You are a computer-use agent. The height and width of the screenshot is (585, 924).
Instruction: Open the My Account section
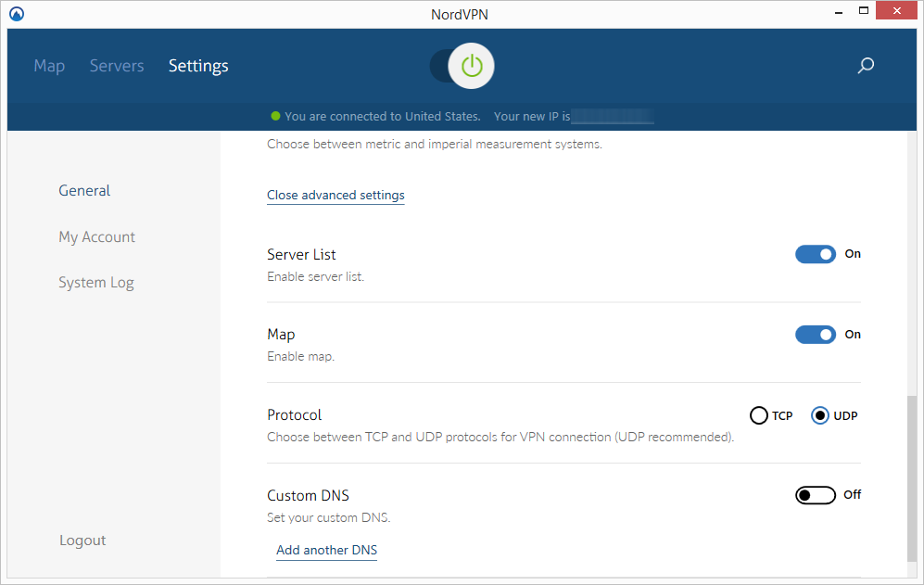pyautogui.click(x=96, y=237)
